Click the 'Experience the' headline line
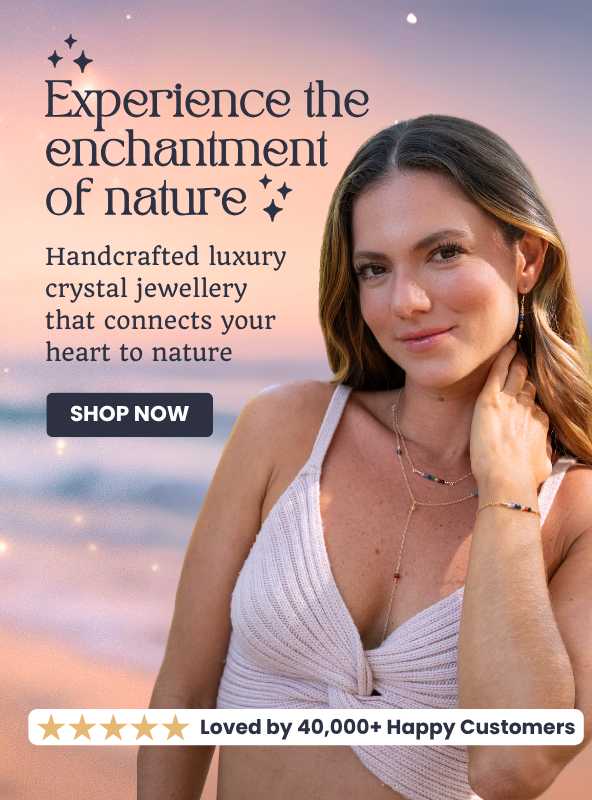This screenshot has width=592, height=800. click(x=207, y=102)
